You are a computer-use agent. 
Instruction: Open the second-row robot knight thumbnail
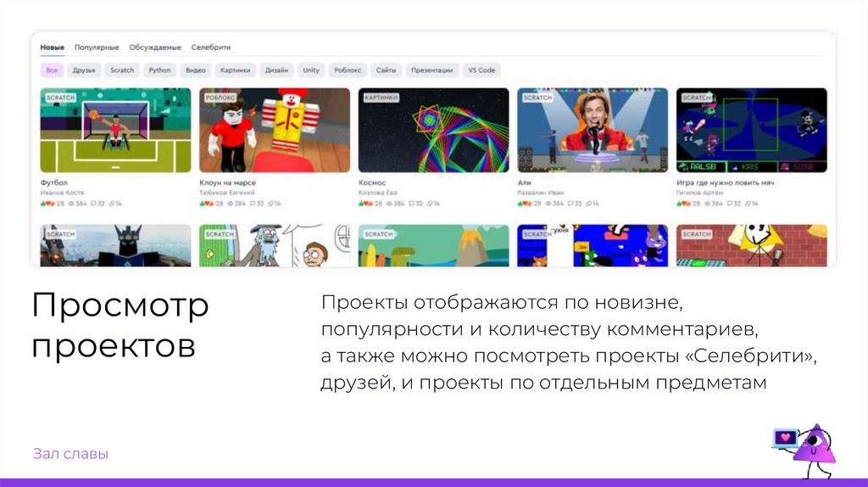[115, 245]
